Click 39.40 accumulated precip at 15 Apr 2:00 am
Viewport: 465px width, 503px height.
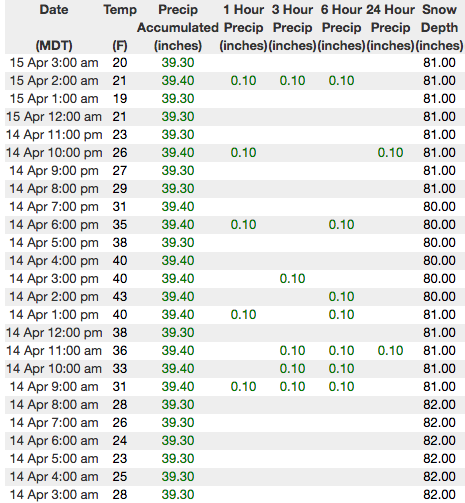point(178,81)
